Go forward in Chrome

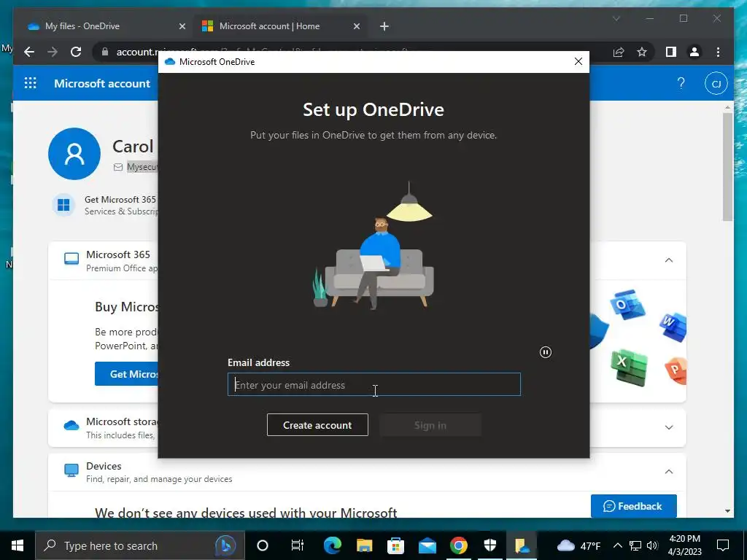[53, 52]
